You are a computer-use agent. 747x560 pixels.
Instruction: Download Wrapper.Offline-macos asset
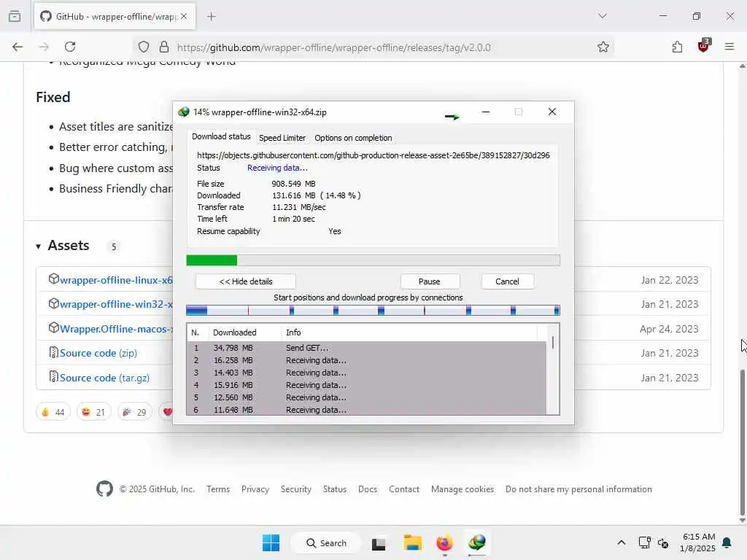click(x=116, y=329)
